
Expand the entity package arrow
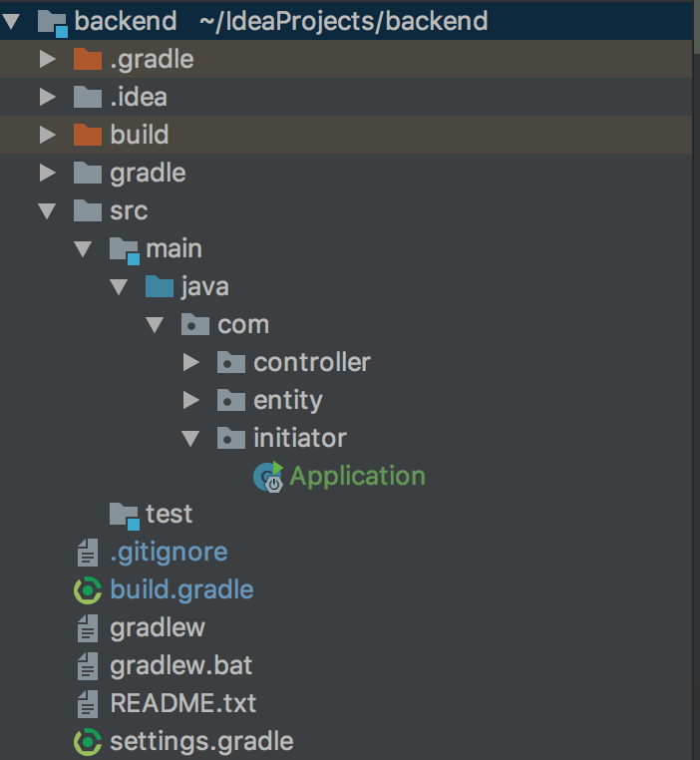(x=191, y=401)
